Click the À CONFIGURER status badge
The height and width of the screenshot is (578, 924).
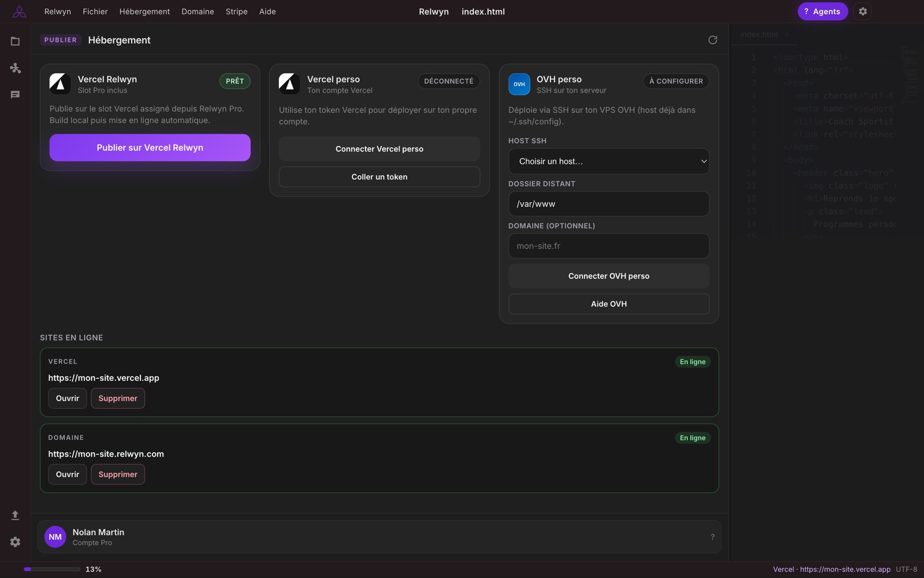pyautogui.click(x=676, y=81)
